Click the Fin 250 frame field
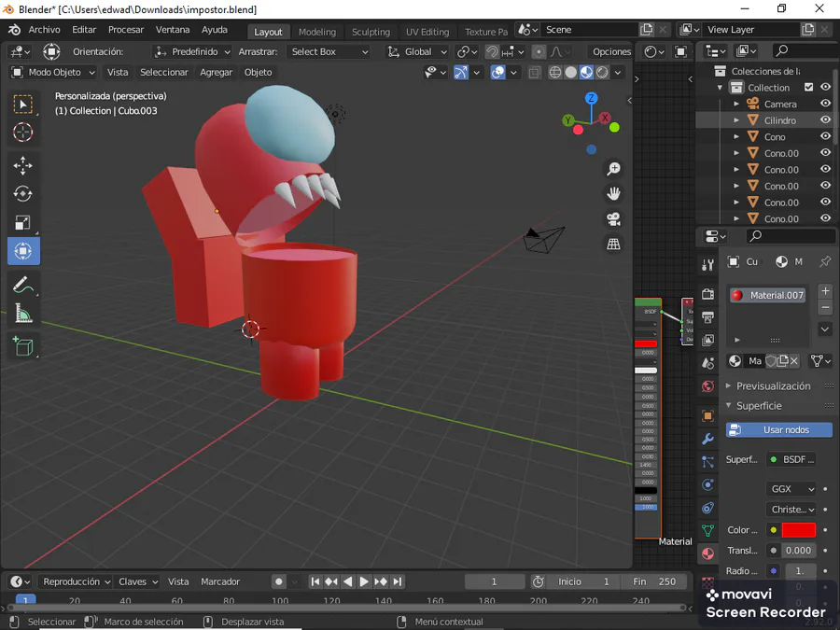 tap(654, 581)
